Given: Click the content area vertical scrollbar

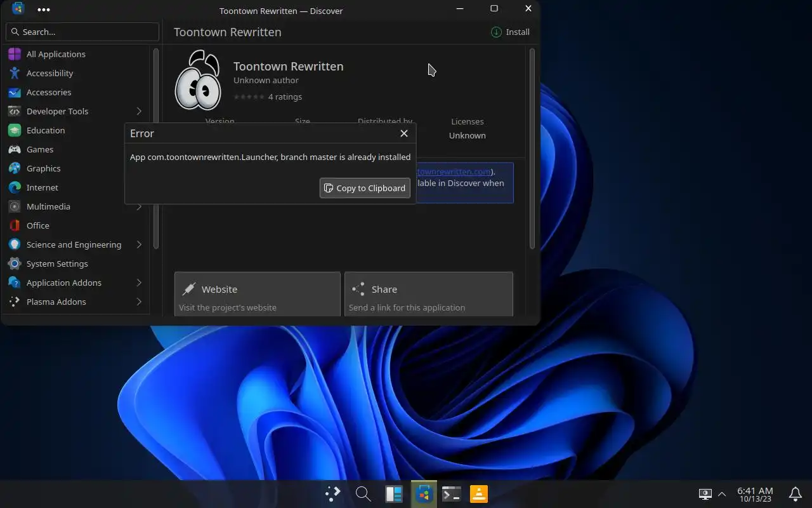Looking at the screenshot, I should point(532,149).
